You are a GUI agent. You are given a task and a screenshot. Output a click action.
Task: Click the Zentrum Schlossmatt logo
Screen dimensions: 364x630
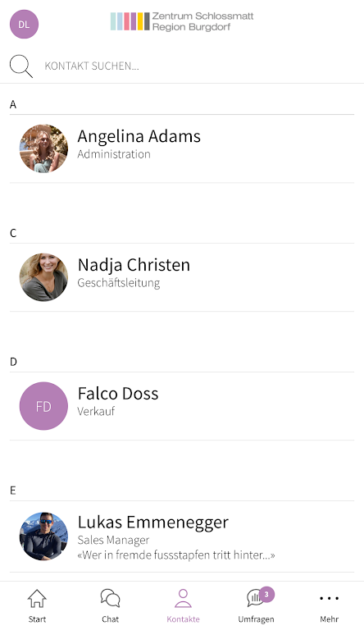[x=182, y=21]
